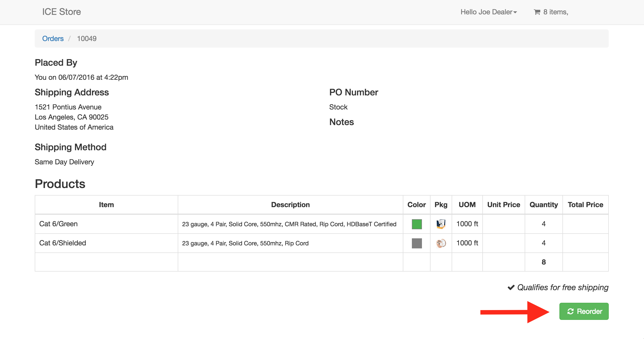Image resolution: width=644 pixels, height=339 pixels.
Task: Click order number 10049 in breadcrumb
Action: pos(87,39)
